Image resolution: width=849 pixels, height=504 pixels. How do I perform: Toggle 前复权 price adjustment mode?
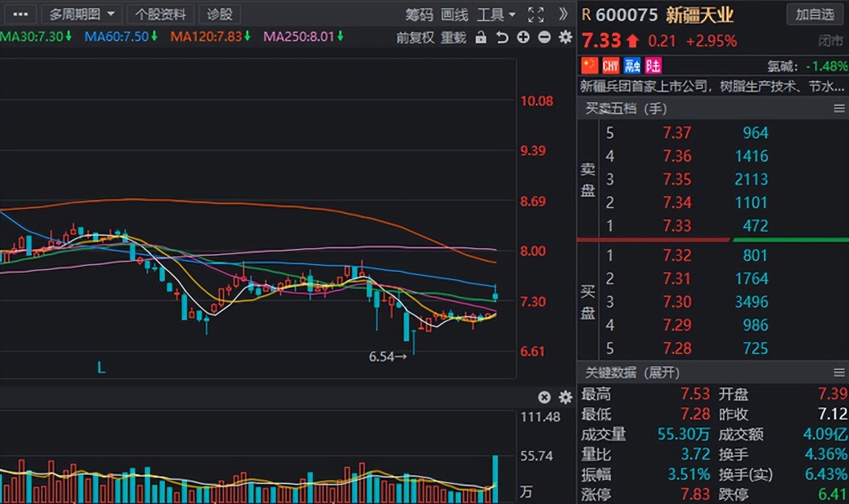tap(415, 38)
